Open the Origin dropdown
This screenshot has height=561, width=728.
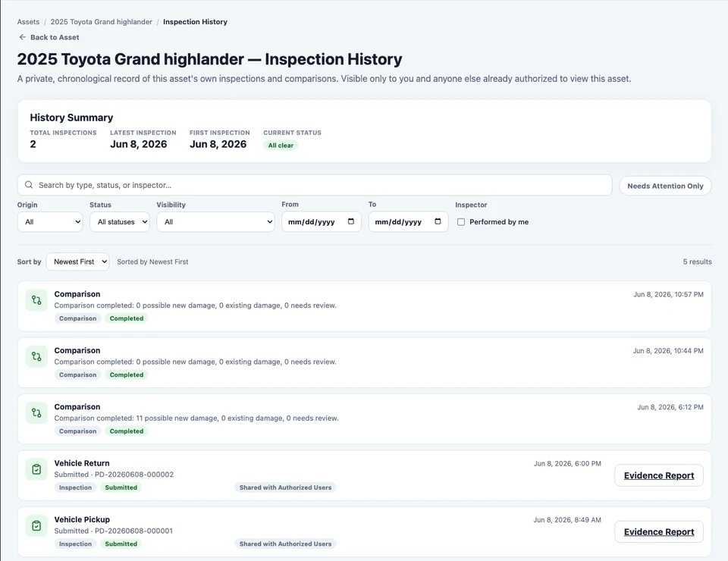tap(50, 222)
